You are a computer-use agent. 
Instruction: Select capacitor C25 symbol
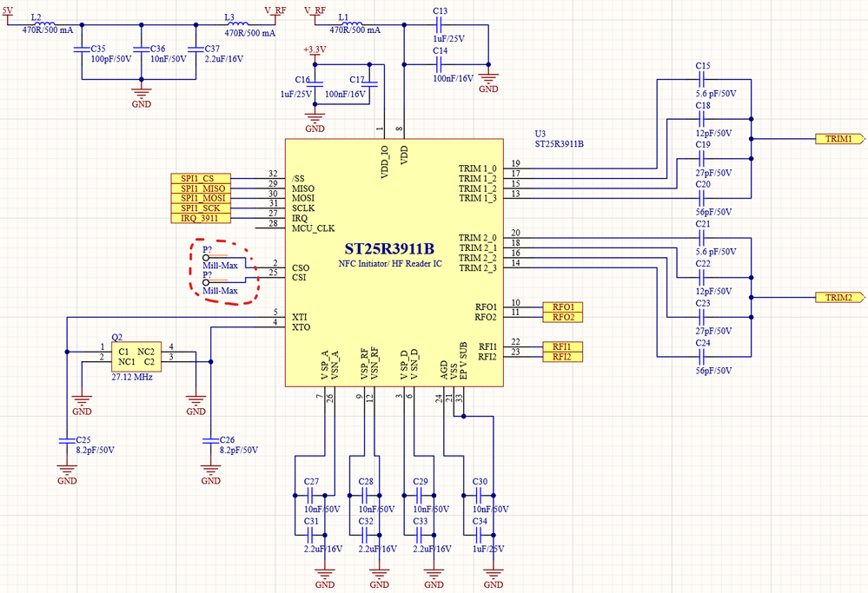click(x=67, y=441)
